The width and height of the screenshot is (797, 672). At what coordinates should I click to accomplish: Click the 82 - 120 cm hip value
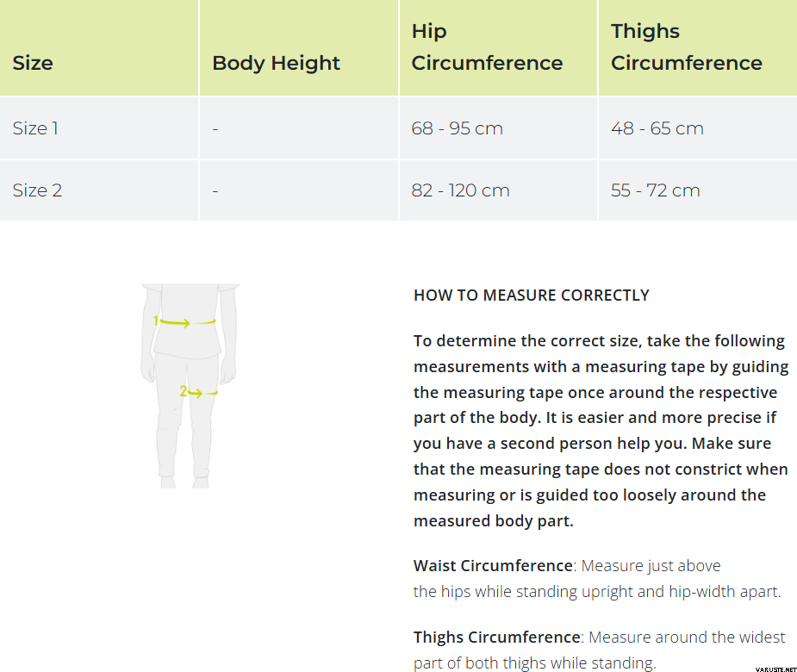click(x=460, y=190)
